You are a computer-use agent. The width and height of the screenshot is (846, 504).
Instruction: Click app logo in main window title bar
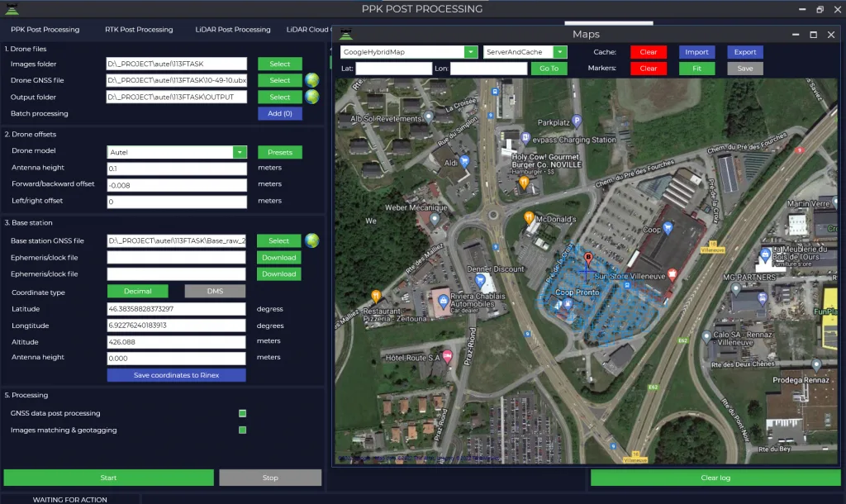[x=12, y=8]
